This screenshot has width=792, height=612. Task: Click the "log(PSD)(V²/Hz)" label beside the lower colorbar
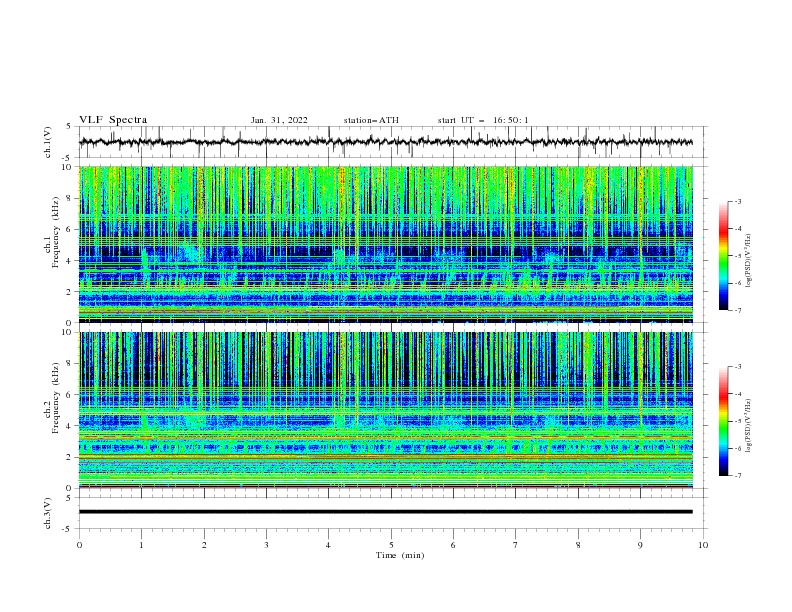(x=748, y=426)
